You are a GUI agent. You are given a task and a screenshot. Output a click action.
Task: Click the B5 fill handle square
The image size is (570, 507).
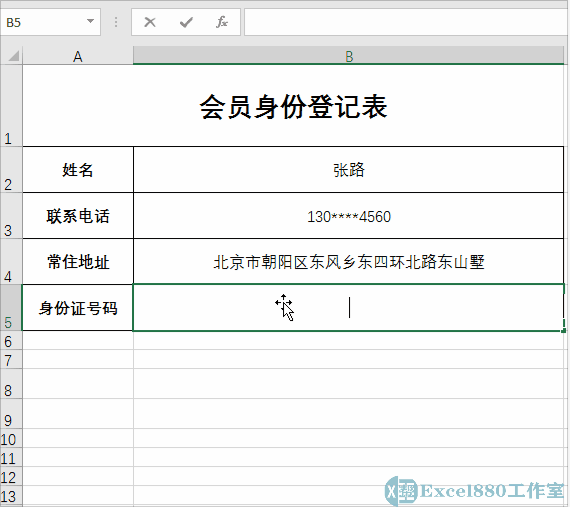563,330
